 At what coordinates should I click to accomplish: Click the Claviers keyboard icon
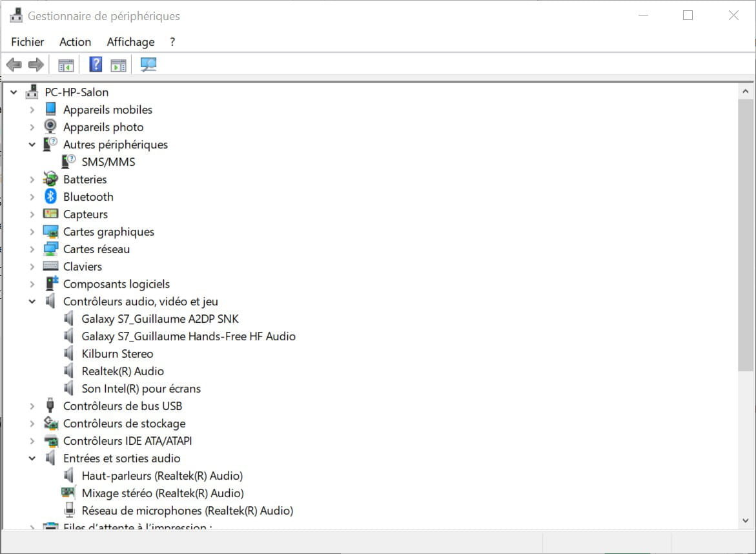coord(50,266)
